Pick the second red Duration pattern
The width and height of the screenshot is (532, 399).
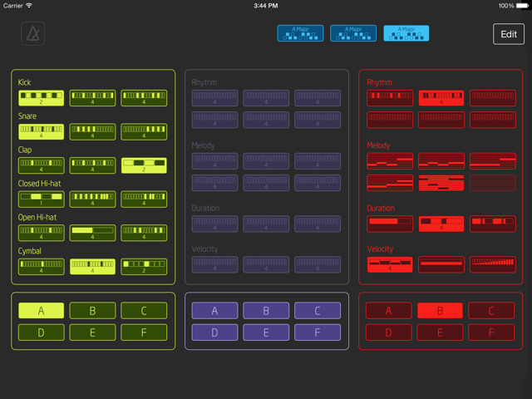pos(441,223)
